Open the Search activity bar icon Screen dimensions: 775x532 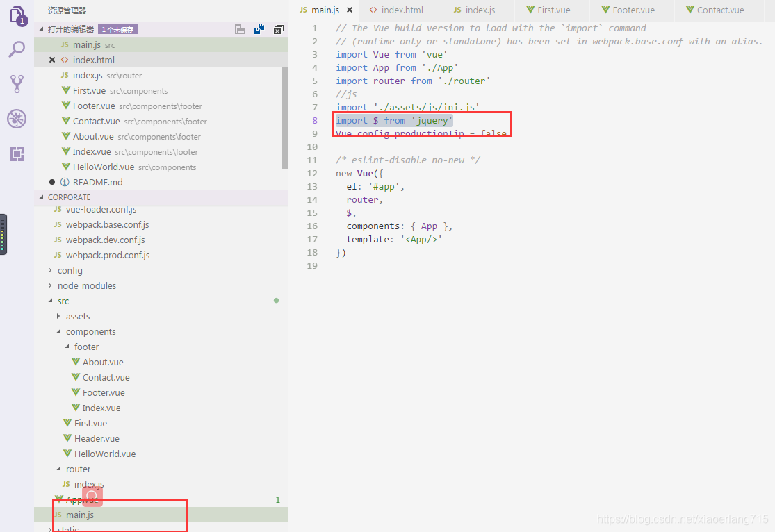coord(17,49)
